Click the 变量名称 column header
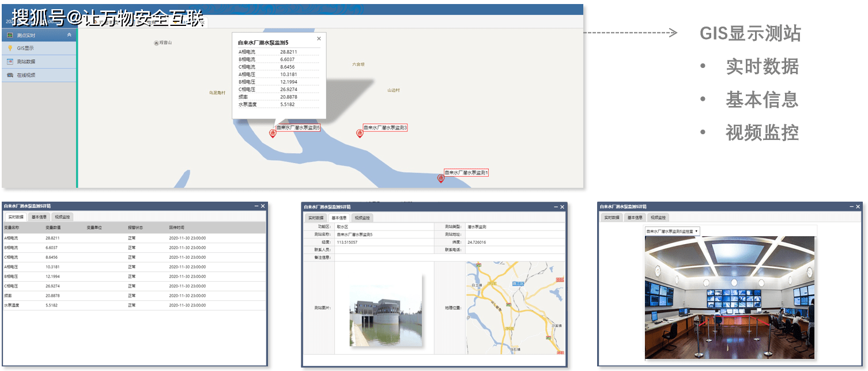 coord(13,228)
